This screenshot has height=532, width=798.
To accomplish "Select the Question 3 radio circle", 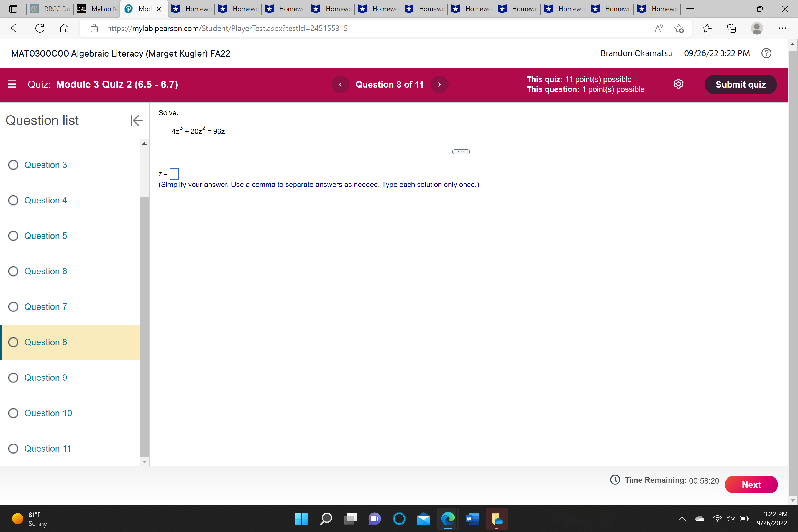I will point(13,165).
